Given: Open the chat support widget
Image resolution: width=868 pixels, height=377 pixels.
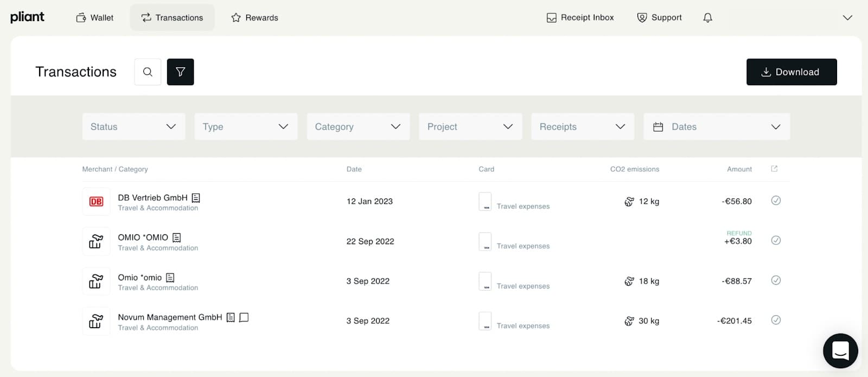Looking at the screenshot, I should [840, 351].
